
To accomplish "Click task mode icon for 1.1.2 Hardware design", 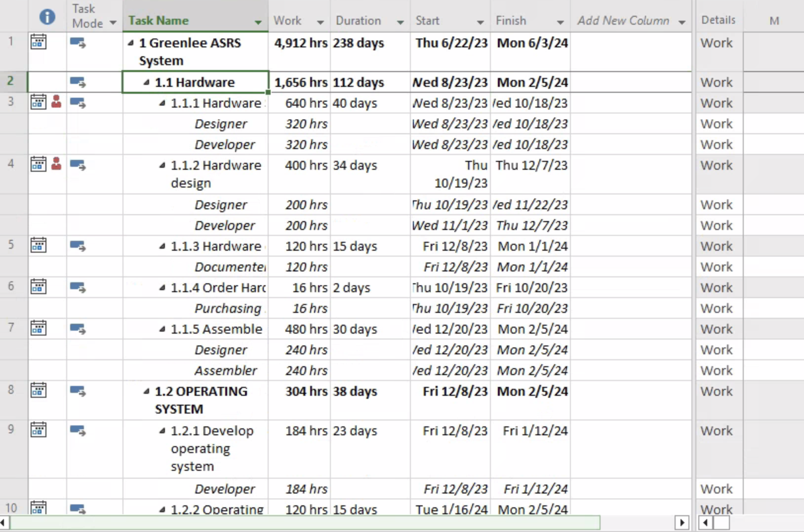I will click(x=78, y=165).
